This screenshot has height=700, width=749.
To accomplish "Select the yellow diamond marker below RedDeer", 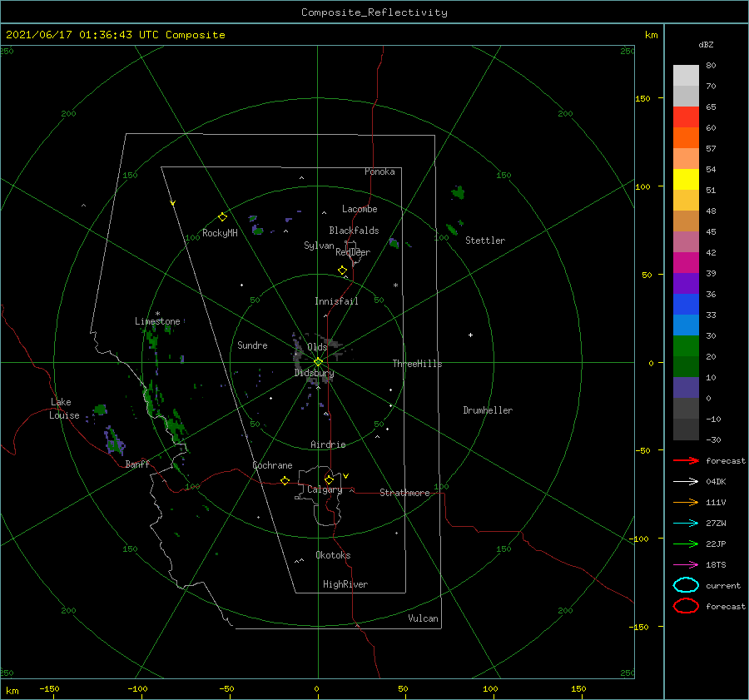I will pos(343,271).
